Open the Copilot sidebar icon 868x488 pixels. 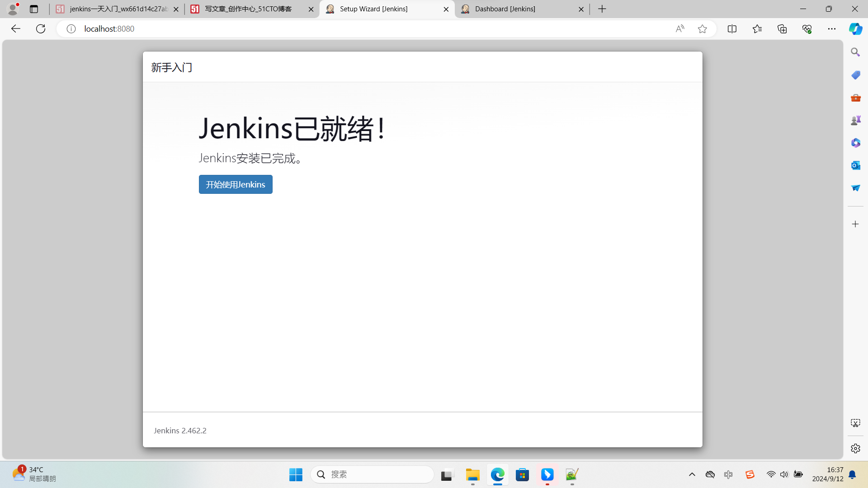click(855, 29)
